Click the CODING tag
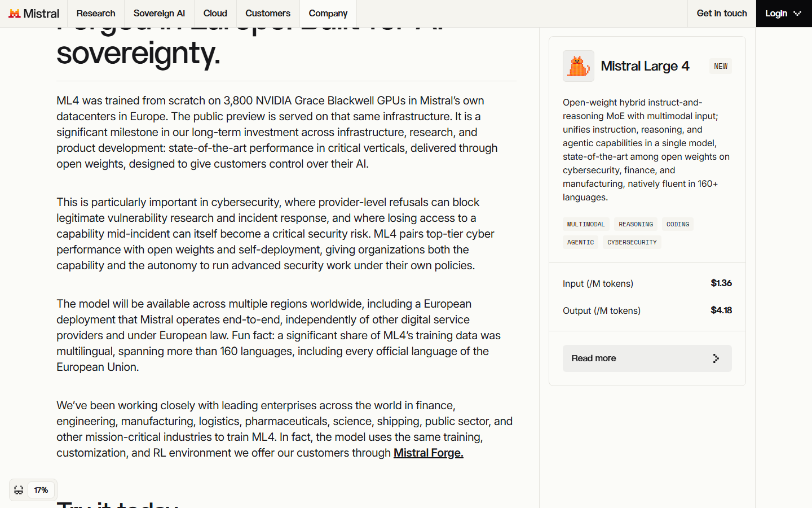The image size is (812, 508). click(678, 224)
